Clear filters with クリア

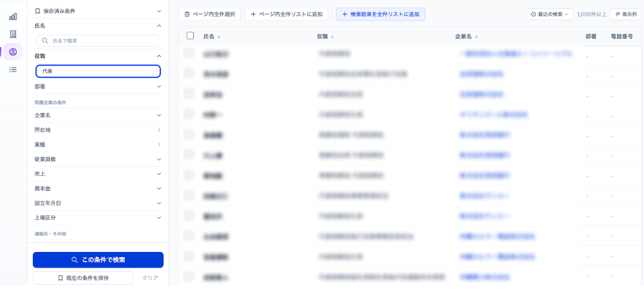(x=150, y=278)
